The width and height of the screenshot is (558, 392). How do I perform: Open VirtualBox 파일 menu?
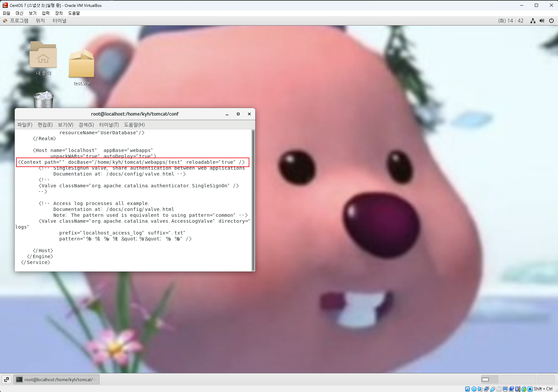[7, 13]
